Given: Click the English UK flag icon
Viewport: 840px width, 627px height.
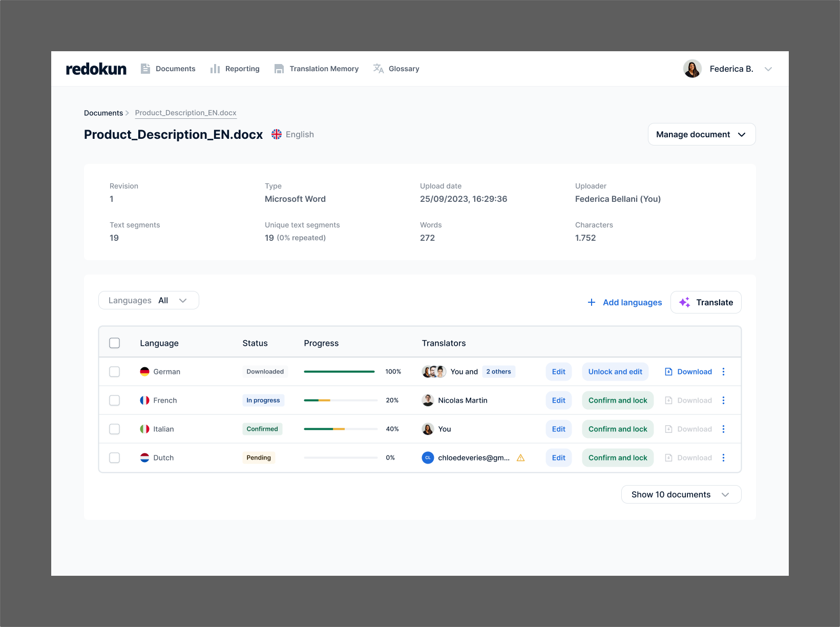Looking at the screenshot, I should 277,134.
